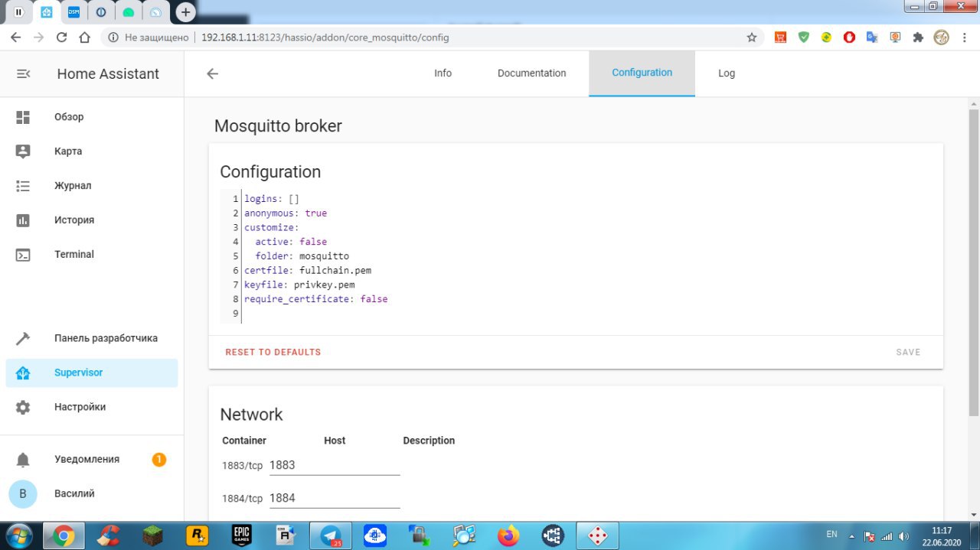980x550 pixels.
Task: Switch to the Documentation tab
Action: tap(531, 73)
